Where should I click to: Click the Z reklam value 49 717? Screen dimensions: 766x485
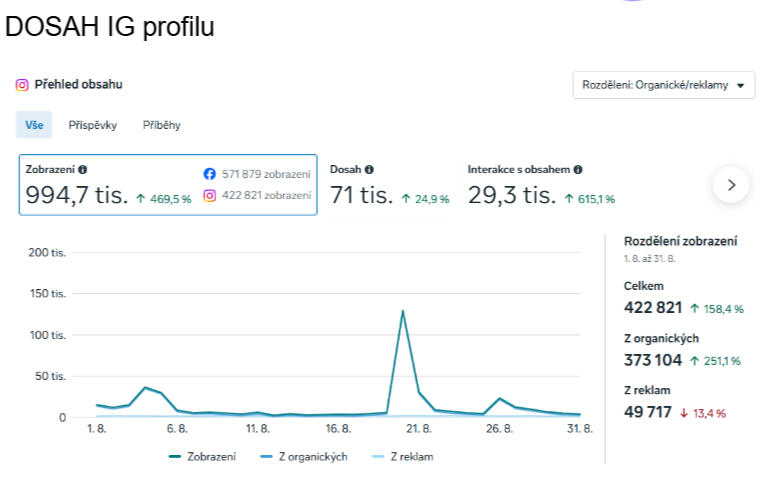click(x=648, y=412)
